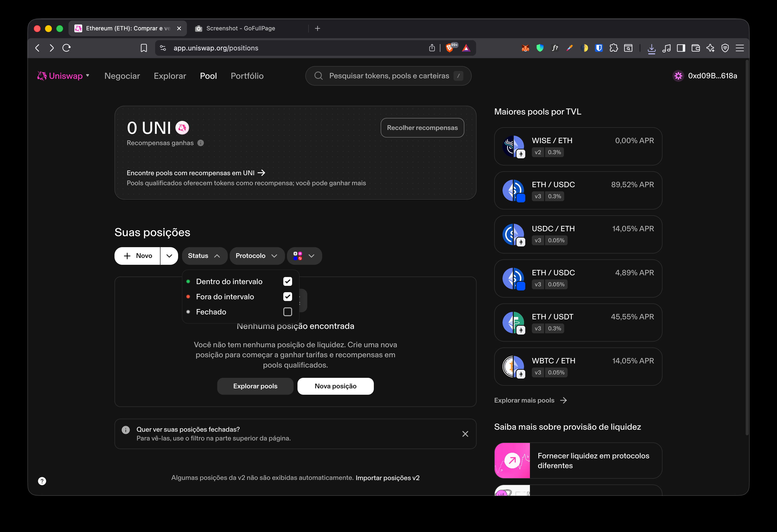Bookmark this page with bookmark icon
The height and width of the screenshot is (532, 777).
(144, 48)
